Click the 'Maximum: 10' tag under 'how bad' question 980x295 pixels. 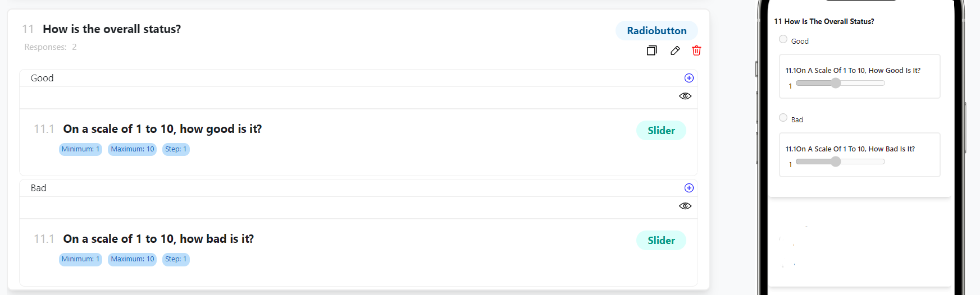tap(132, 259)
